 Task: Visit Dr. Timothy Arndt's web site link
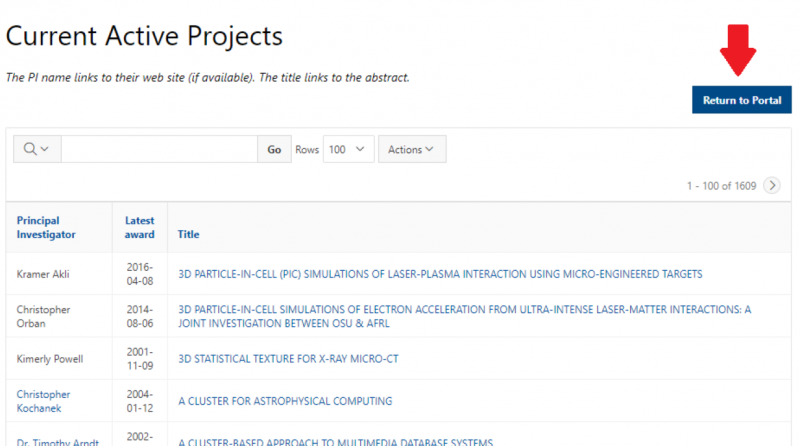click(58, 442)
